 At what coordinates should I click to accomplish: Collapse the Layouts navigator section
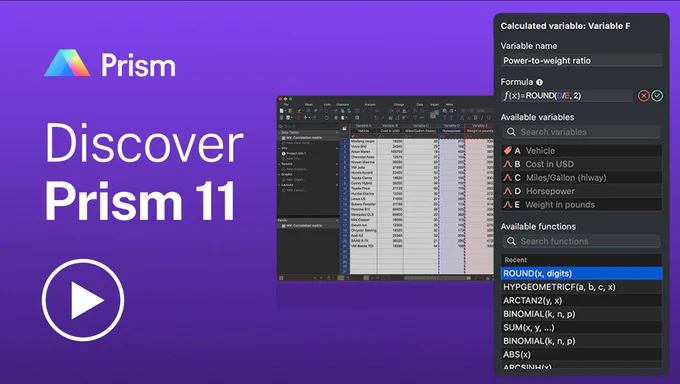279,185
